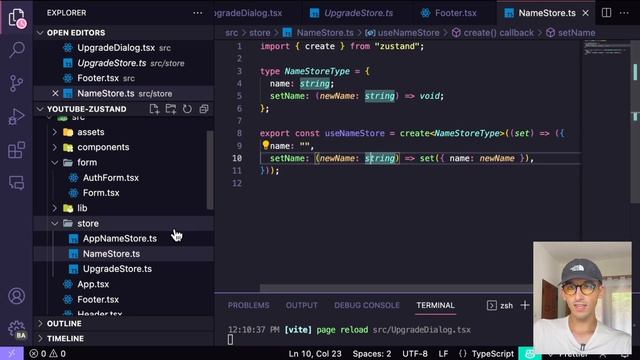The image size is (640, 360).
Task: Change end of line sequence LF
Action: [x=443, y=353]
